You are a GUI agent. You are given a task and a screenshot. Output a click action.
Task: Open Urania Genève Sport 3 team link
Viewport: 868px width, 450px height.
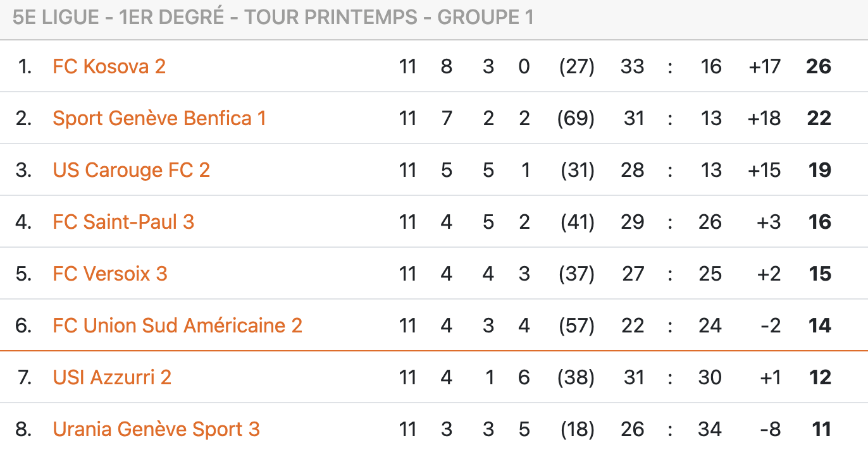pyautogui.click(x=156, y=429)
